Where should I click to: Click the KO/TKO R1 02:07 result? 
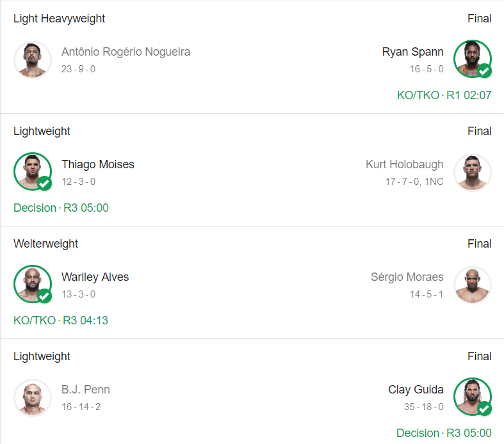point(444,95)
